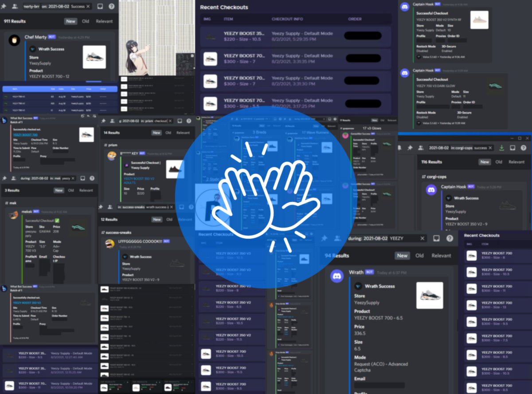Click the 'Captain Hook' name in corgi-cops results
This screenshot has height=394, width=532.
pos(453,186)
